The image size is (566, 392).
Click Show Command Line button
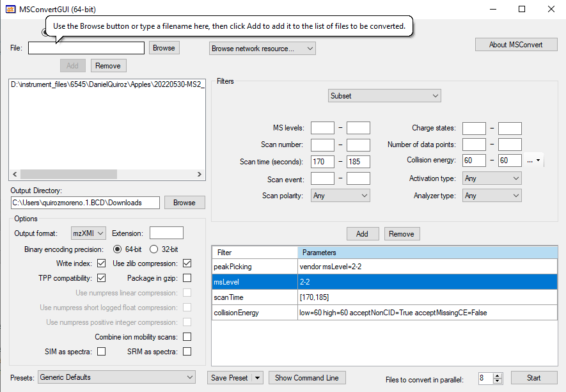pos(307,378)
